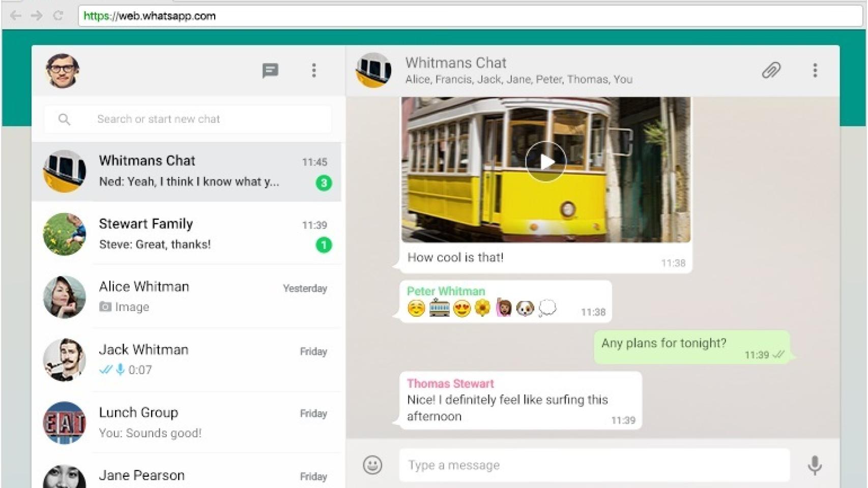The width and height of the screenshot is (868, 488).
Task: Open the sidebar three-dot menu
Action: (x=314, y=71)
